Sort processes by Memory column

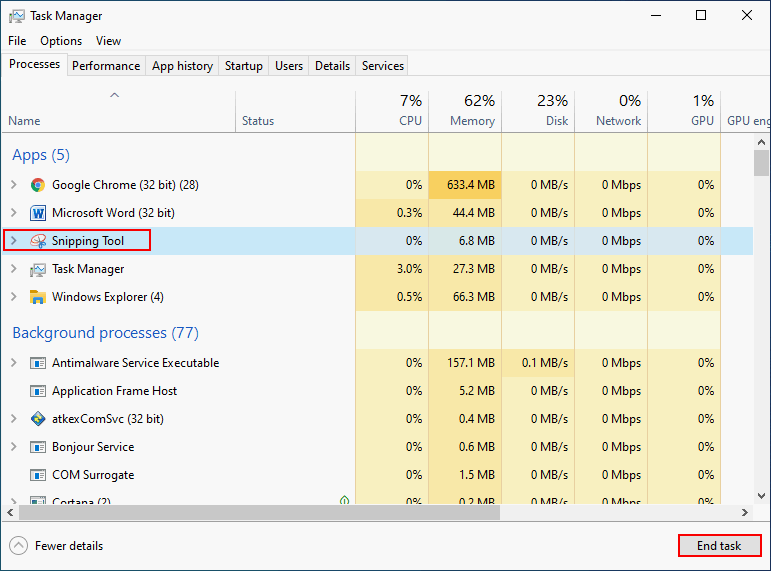click(465, 112)
